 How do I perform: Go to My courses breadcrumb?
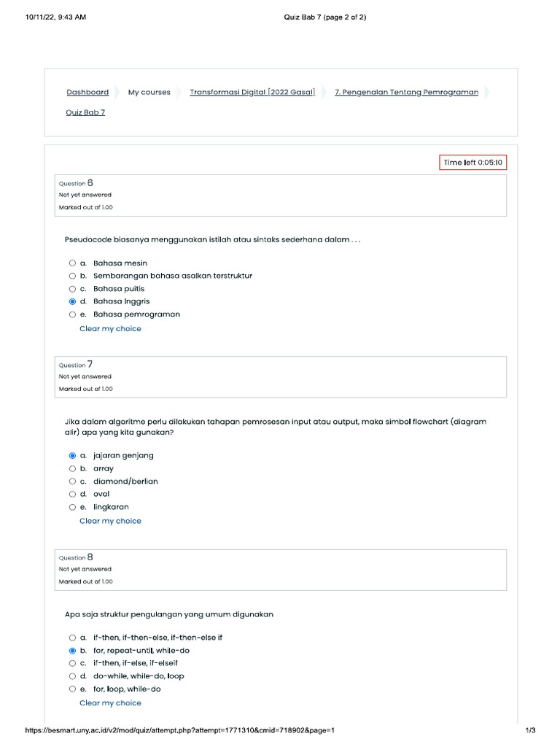pyautogui.click(x=149, y=93)
